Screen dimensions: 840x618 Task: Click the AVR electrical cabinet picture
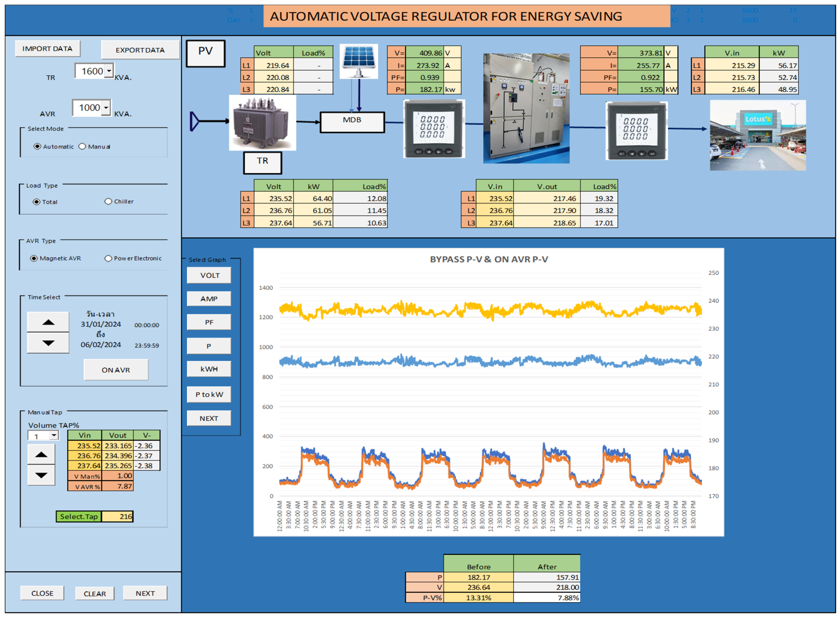pos(526,108)
